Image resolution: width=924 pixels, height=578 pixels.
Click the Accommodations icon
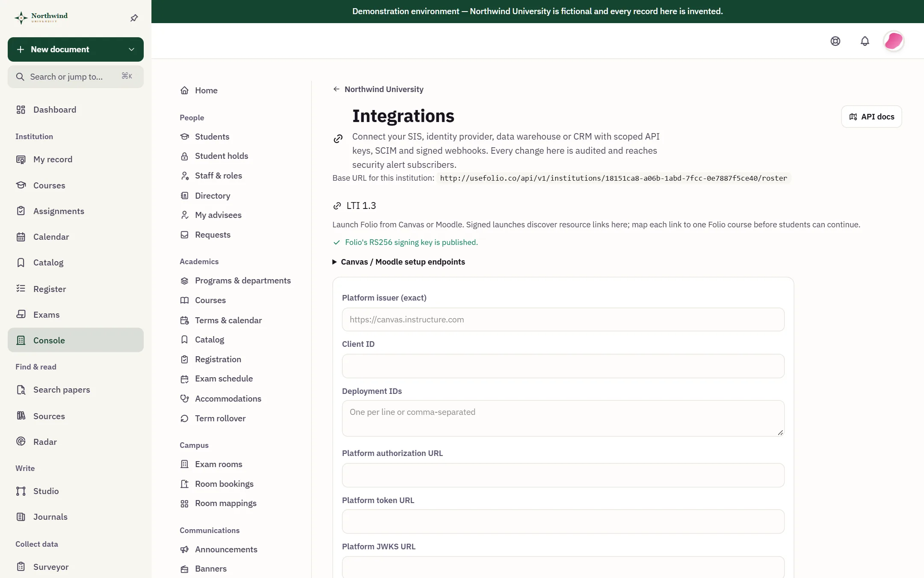click(184, 399)
